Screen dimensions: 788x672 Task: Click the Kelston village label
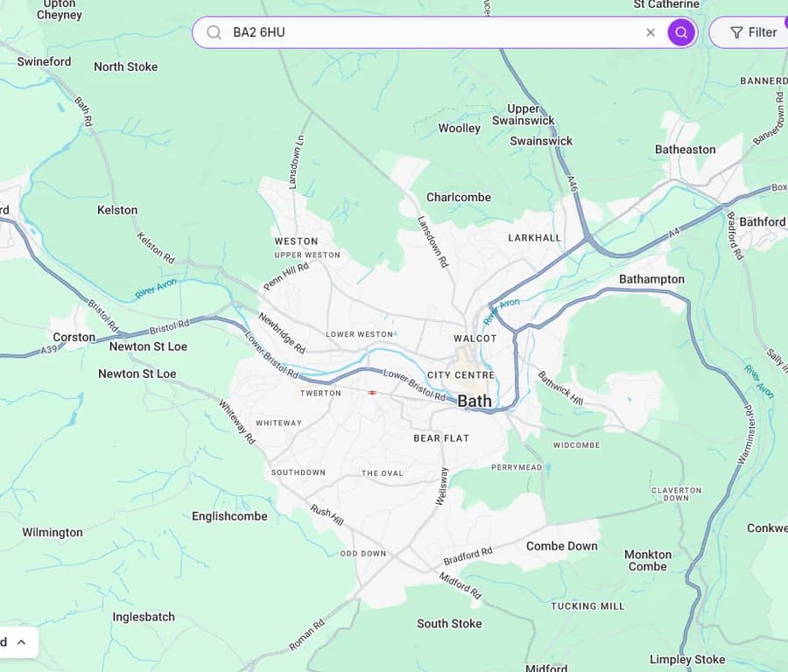tap(117, 210)
